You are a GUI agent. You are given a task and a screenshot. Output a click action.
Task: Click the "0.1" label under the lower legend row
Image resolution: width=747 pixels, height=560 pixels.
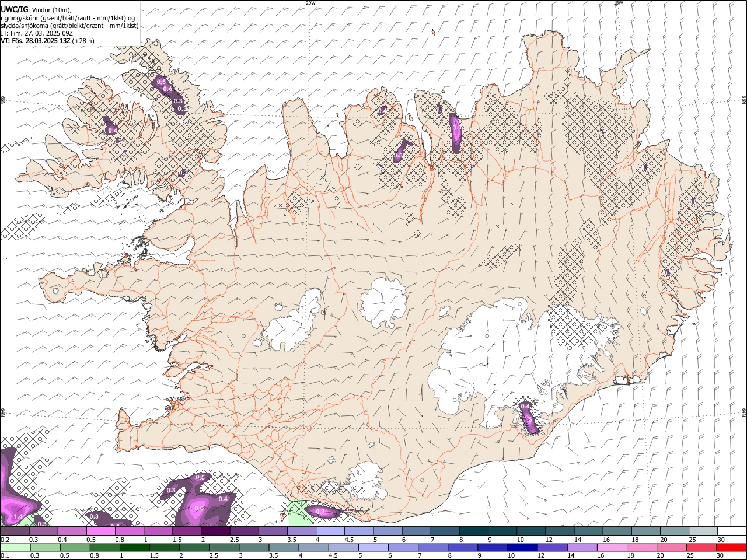pos(5,555)
